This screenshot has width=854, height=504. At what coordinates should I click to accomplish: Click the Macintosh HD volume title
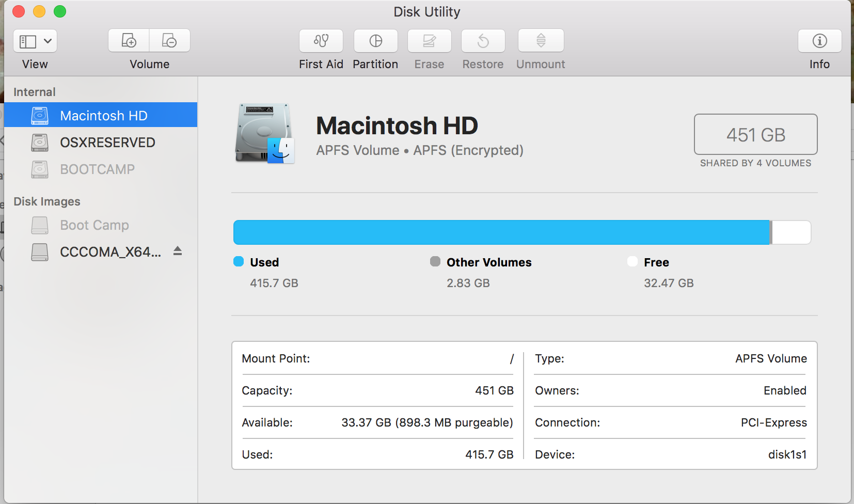tap(397, 125)
